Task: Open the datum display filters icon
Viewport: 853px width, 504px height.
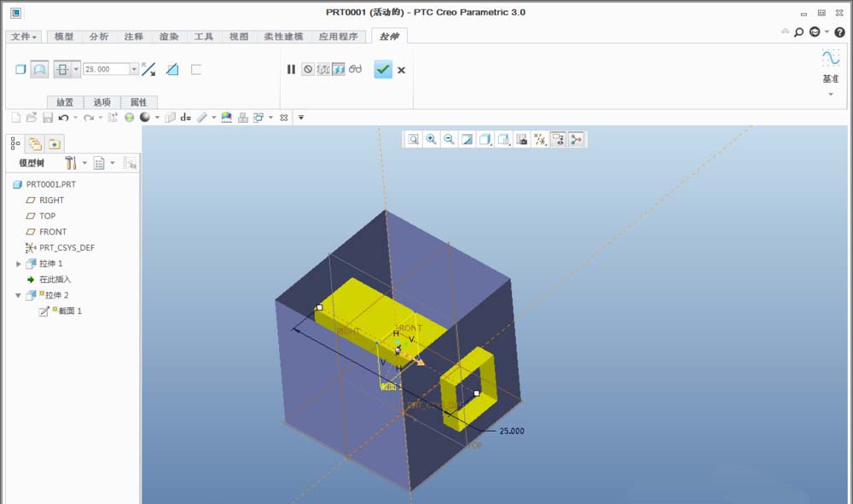Action: tap(540, 140)
